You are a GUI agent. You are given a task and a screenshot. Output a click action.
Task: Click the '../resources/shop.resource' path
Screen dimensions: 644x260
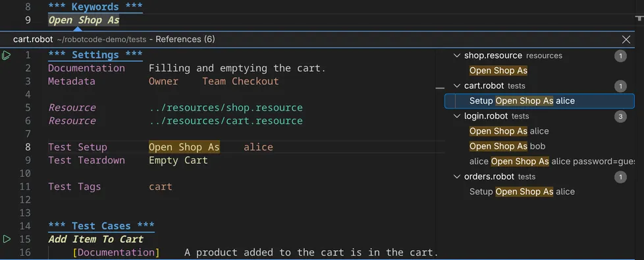[x=225, y=107]
